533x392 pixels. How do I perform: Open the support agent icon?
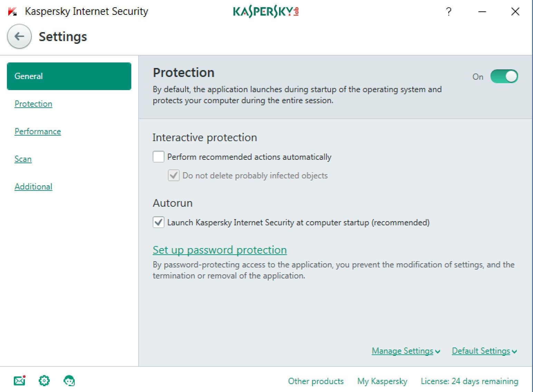click(69, 381)
